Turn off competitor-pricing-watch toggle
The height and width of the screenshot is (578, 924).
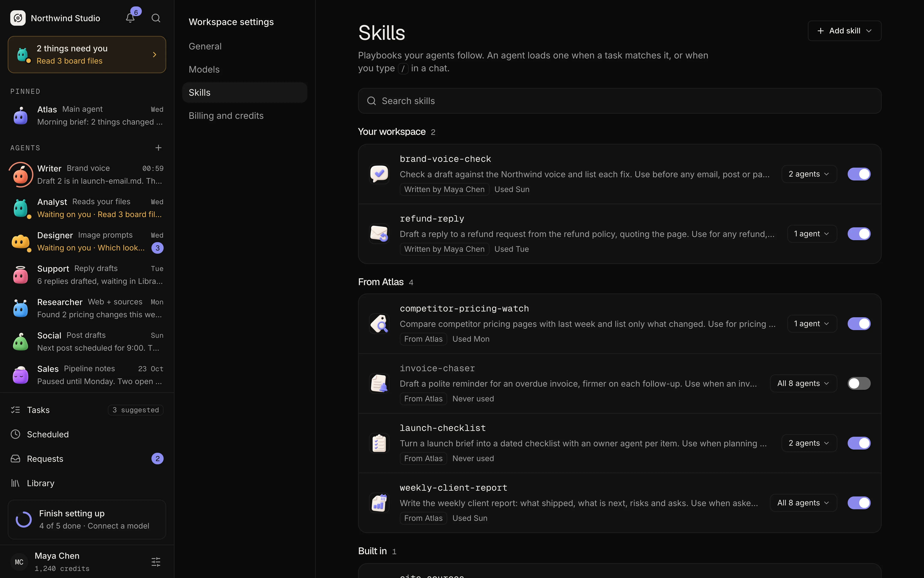(x=859, y=324)
